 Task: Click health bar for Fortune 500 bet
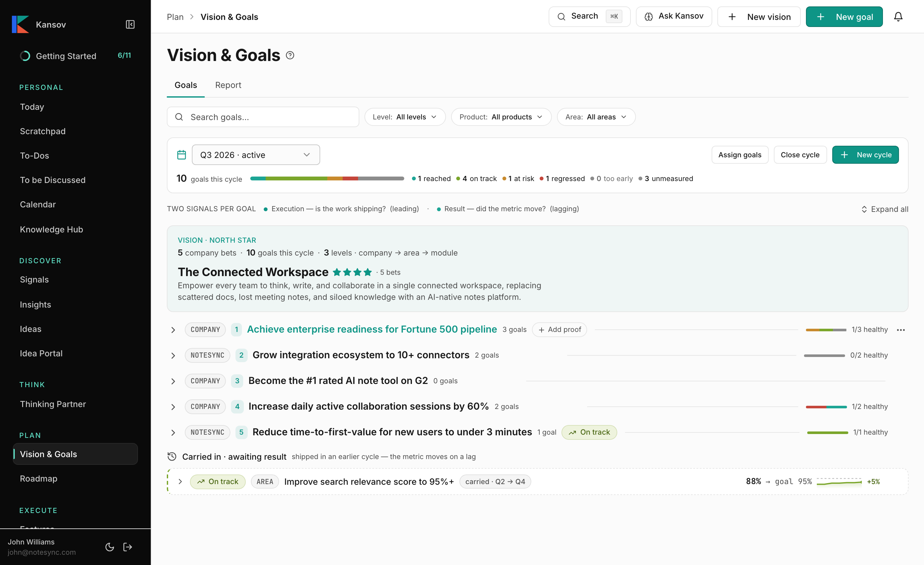tap(826, 330)
